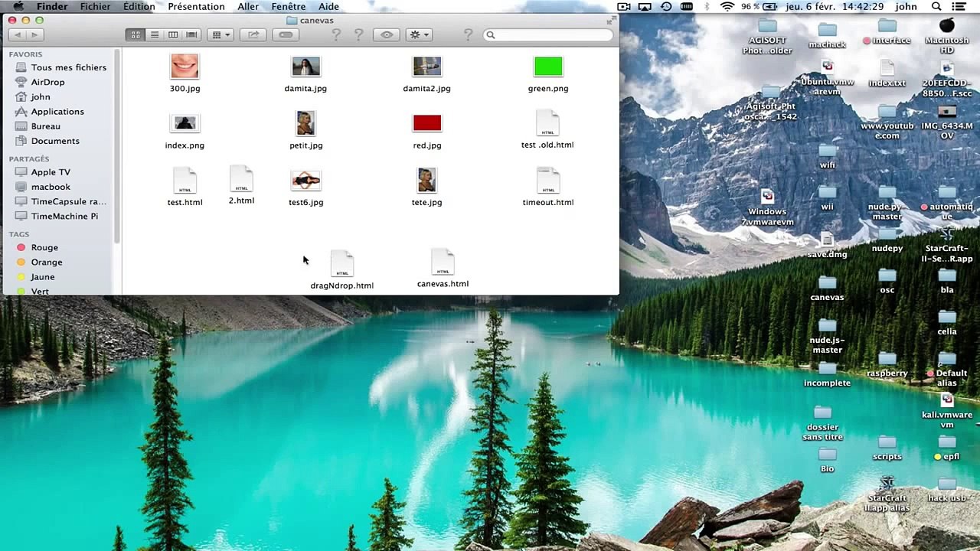Image resolution: width=980 pixels, height=551 pixels.
Task: Click the AirPlay menu bar icon
Action: pyautogui.click(x=645, y=6)
